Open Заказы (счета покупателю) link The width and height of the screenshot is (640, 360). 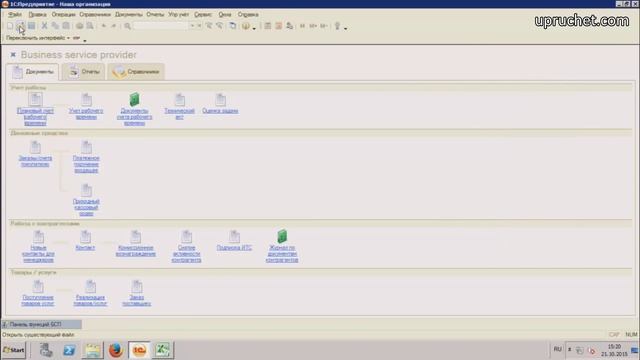(x=35, y=161)
